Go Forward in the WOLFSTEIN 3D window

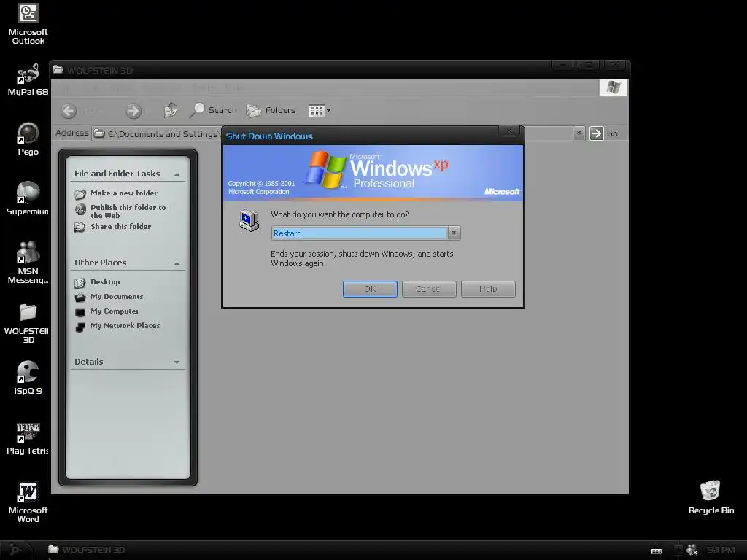coord(134,111)
